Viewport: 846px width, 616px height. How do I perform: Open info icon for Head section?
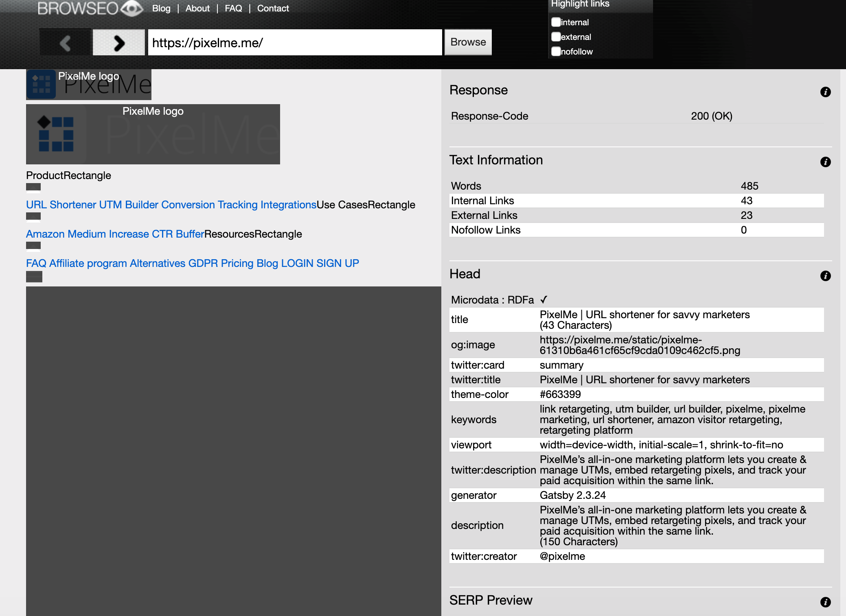tap(825, 276)
